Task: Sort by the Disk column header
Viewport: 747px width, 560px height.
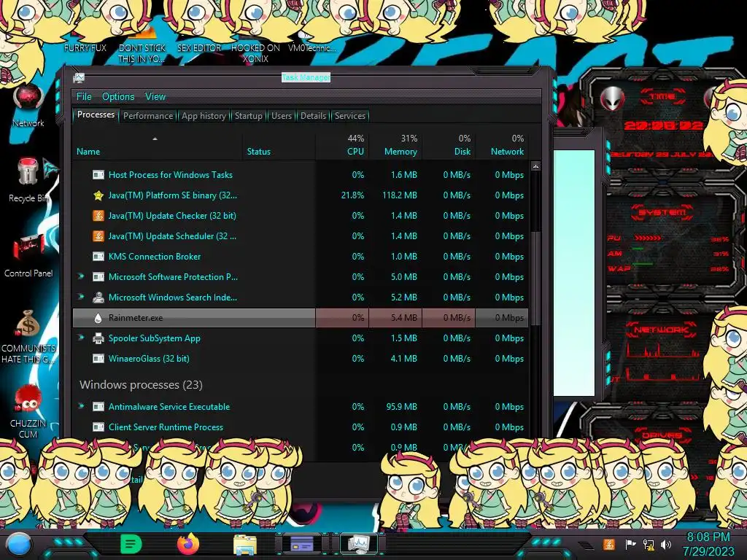Action: click(449, 146)
